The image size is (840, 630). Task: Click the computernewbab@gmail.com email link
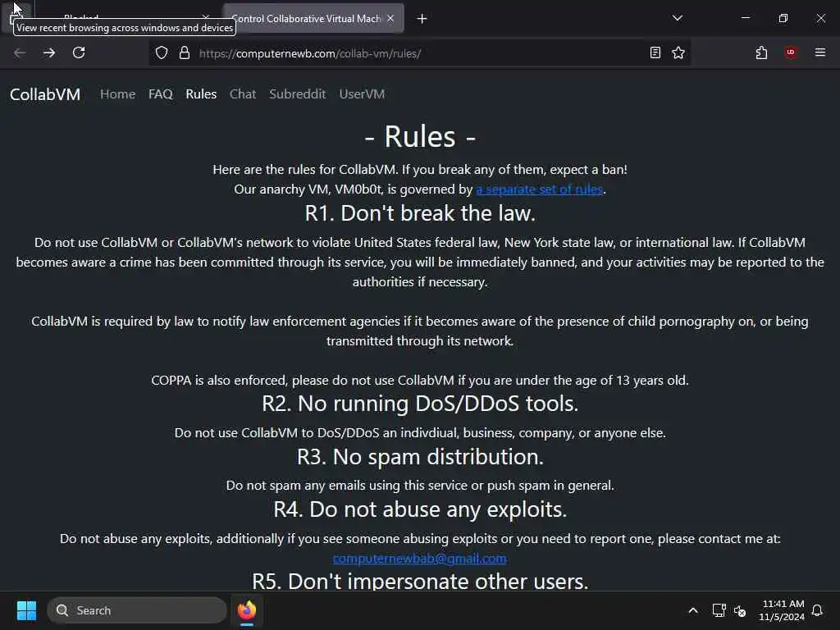click(419, 558)
